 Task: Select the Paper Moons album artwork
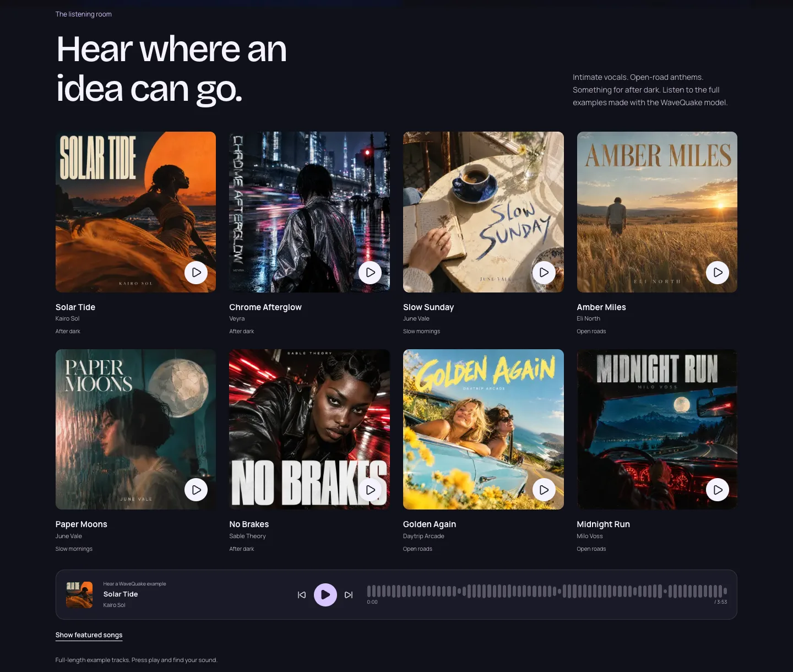coord(135,429)
